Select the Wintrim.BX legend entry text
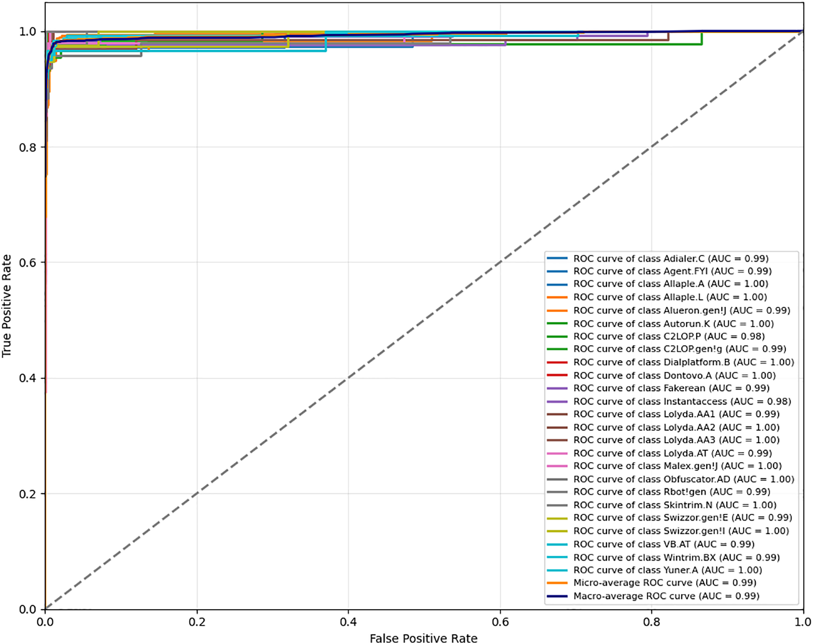 [676, 557]
